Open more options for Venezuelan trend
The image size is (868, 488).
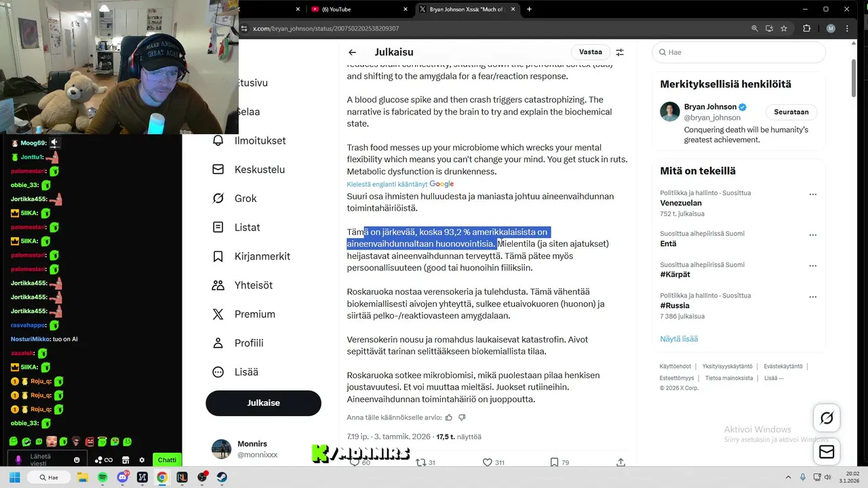pyautogui.click(x=812, y=194)
